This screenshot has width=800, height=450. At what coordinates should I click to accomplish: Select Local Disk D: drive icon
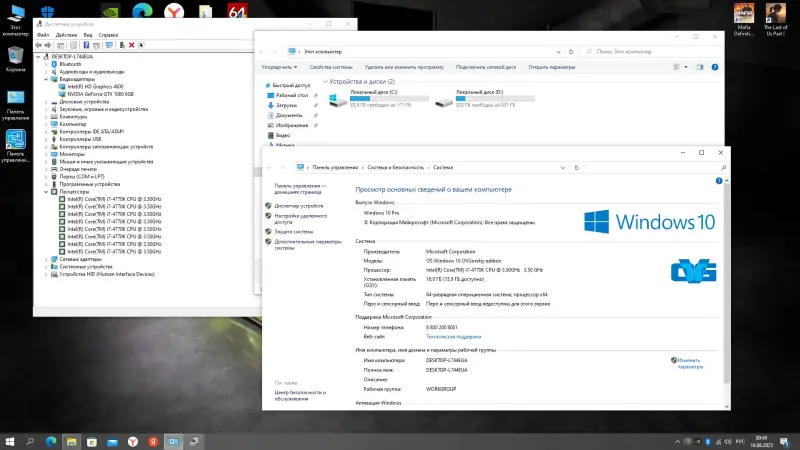point(443,102)
